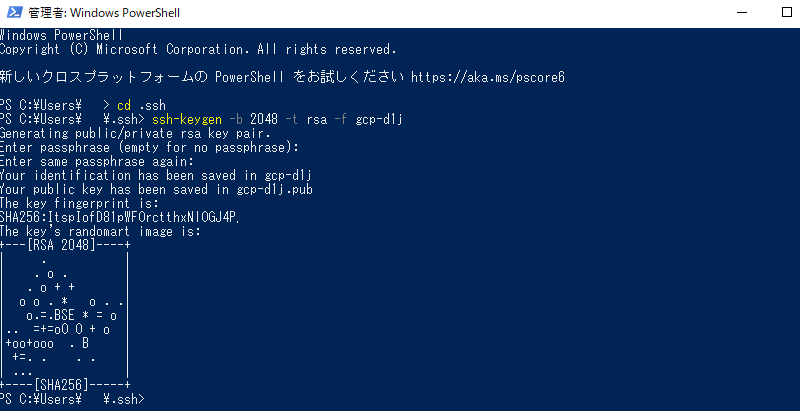
Task: Click the window title "管理者: Windows PowerShell"
Action: (104, 13)
